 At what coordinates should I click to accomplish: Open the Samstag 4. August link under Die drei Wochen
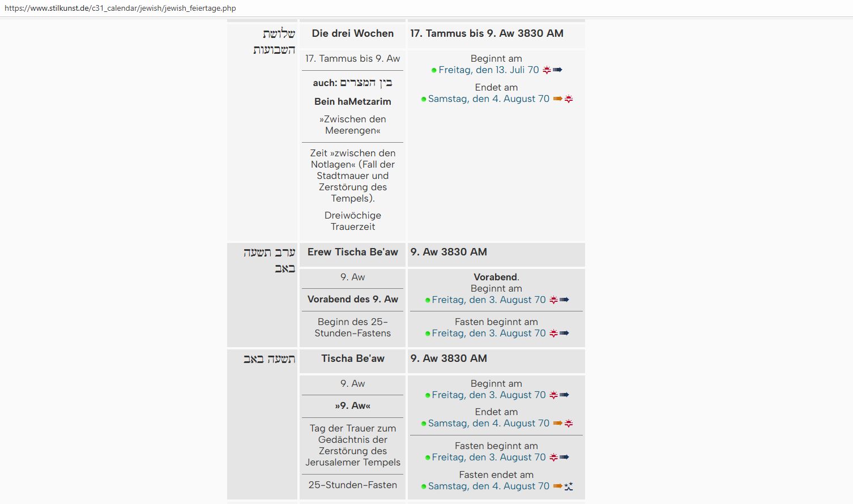(488, 99)
